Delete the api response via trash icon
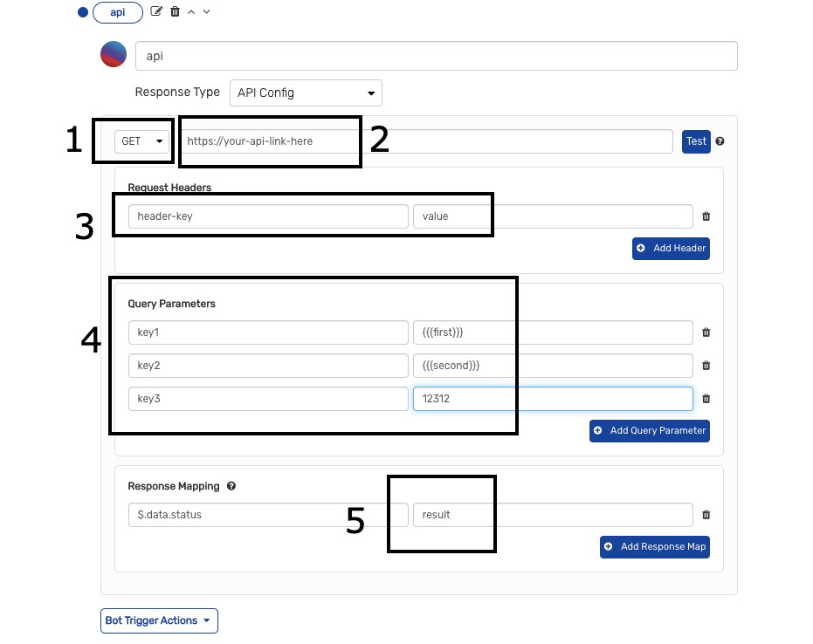The width and height of the screenshot is (813, 644). point(175,11)
